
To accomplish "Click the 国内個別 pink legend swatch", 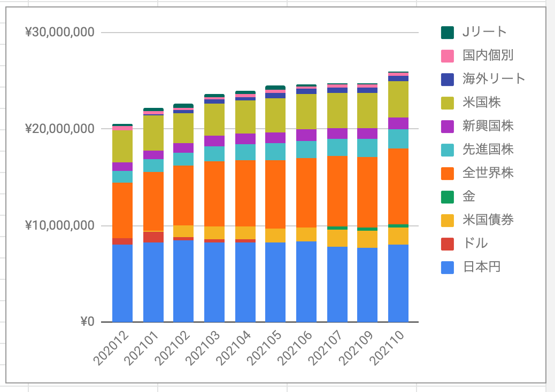I will pyautogui.click(x=448, y=56).
